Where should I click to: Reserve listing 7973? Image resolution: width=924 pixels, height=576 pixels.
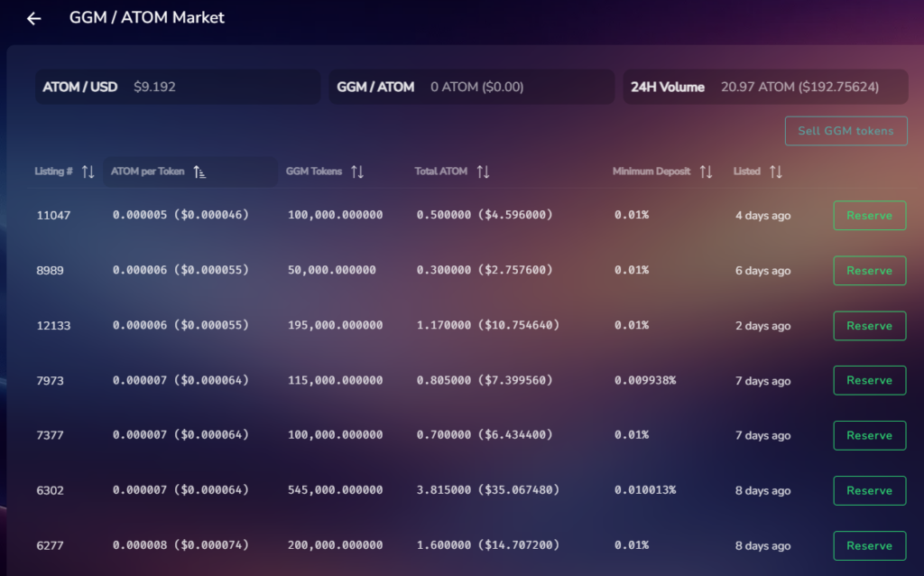[x=869, y=380]
